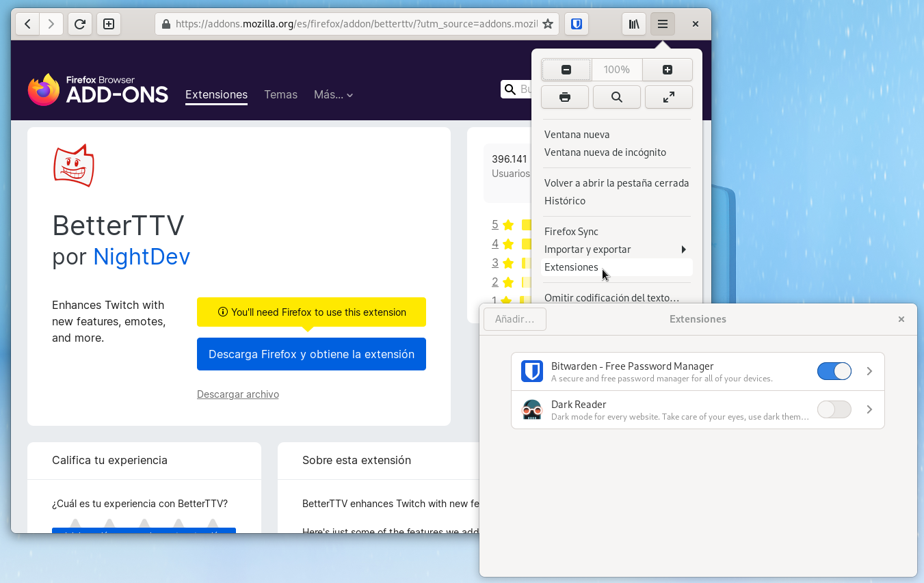Select the find-in-page magnifier icon
Viewport: 924px width, 583px height.
click(616, 97)
